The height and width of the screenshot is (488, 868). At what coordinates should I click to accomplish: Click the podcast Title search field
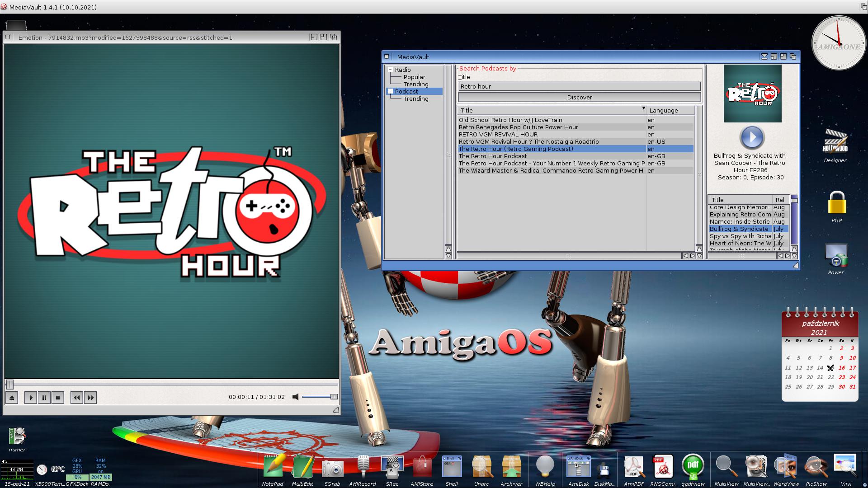click(580, 86)
